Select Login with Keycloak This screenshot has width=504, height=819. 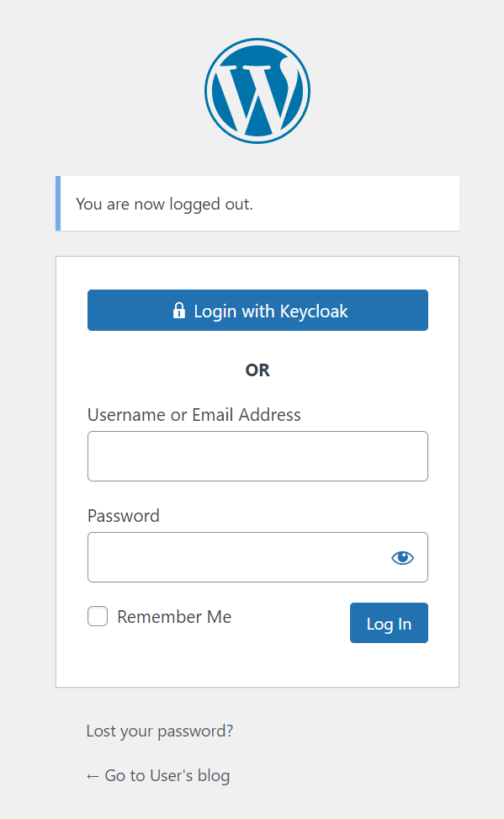click(x=257, y=310)
